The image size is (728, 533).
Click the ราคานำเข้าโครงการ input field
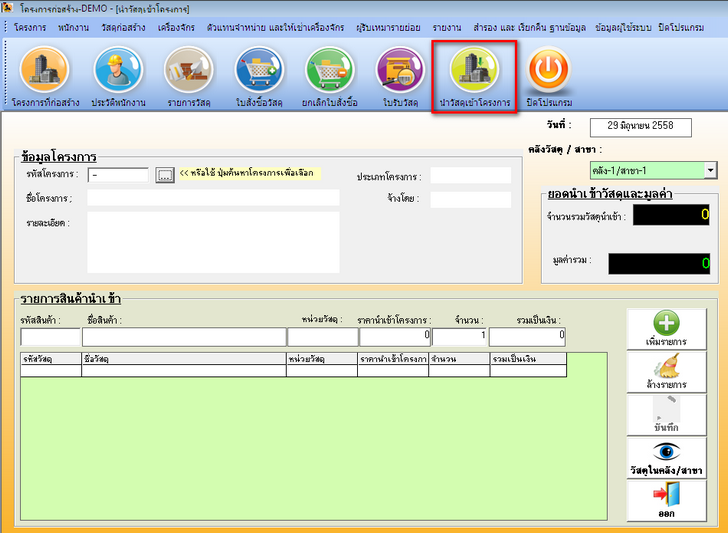(395, 337)
